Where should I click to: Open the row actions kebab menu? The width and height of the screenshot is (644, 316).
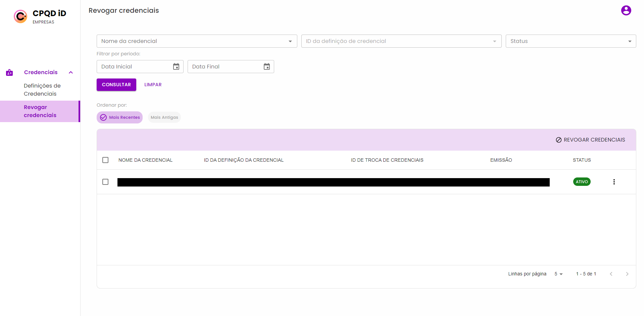614,181
